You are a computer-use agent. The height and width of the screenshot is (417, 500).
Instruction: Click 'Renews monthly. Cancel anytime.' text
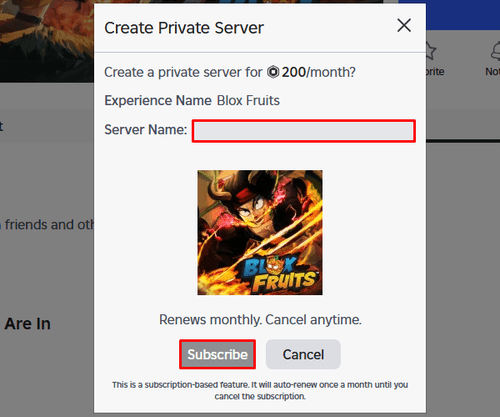260,320
